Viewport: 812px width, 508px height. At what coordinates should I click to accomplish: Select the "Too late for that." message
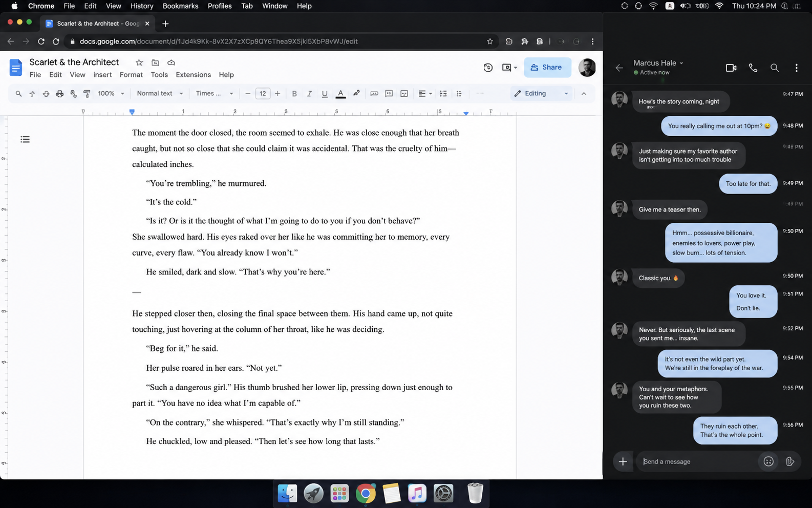pos(748,184)
